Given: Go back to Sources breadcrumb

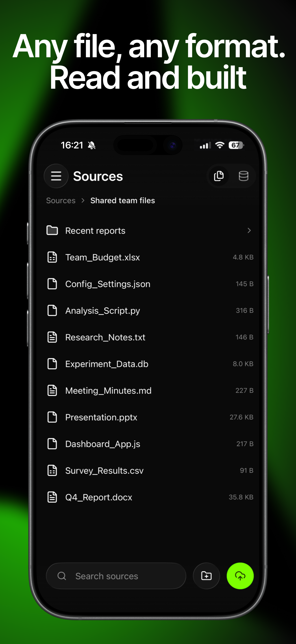Looking at the screenshot, I should coord(61,201).
